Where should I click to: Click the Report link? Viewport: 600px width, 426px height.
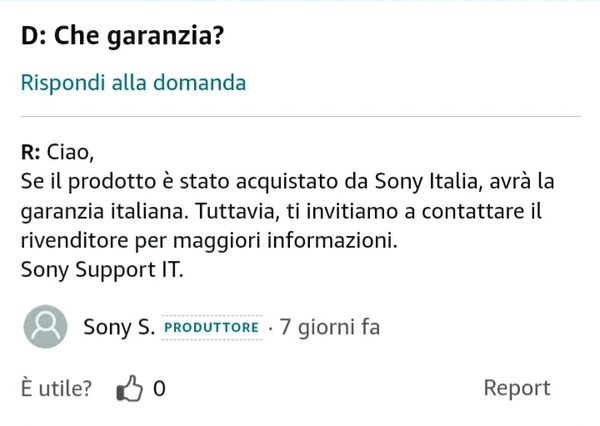(516, 388)
